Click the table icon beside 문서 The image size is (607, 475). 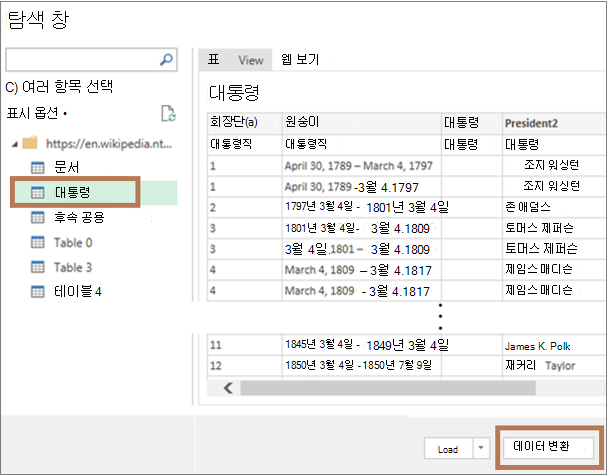(x=38, y=168)
